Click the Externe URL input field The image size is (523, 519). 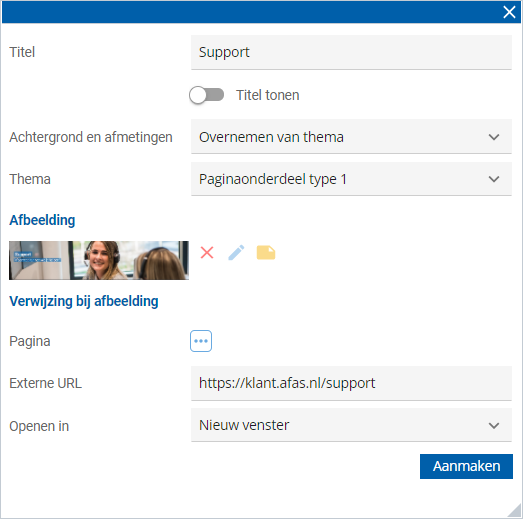(351, 383)
